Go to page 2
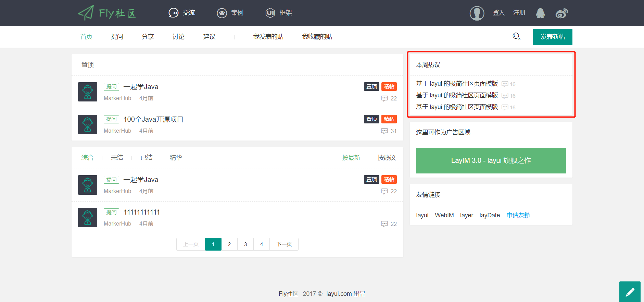Screen dimensions: 644x302 click(229, 244)
